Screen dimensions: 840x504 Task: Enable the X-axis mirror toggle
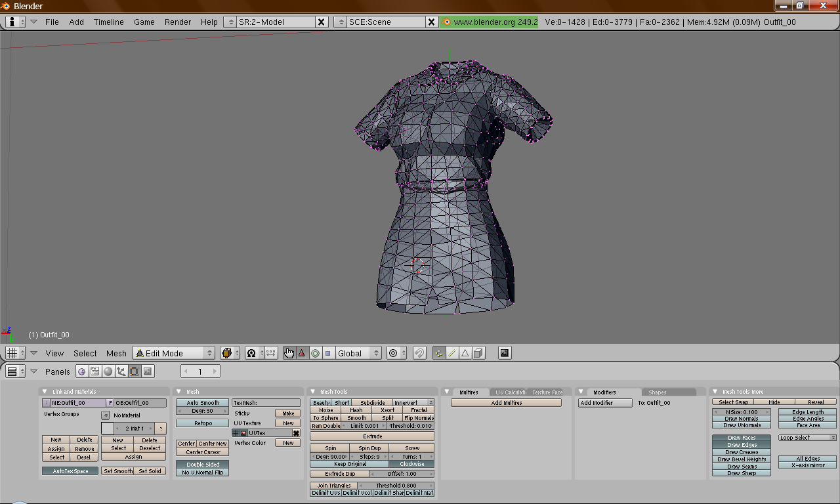808,465
